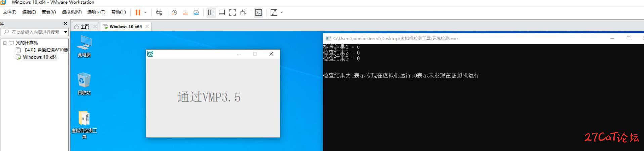Open the stretch mode dropdown arrow
The width and height of the screenshot is (644, 151).
(282, 12)
